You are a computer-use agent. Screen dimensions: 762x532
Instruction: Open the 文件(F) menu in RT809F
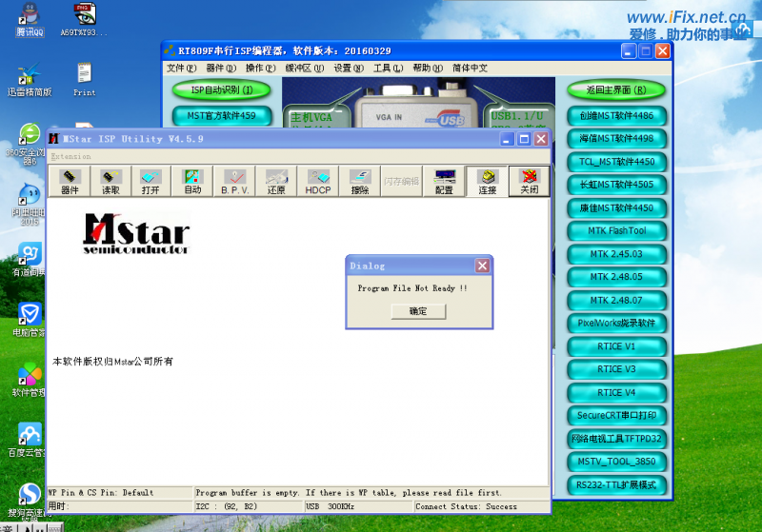click(181, 69)
